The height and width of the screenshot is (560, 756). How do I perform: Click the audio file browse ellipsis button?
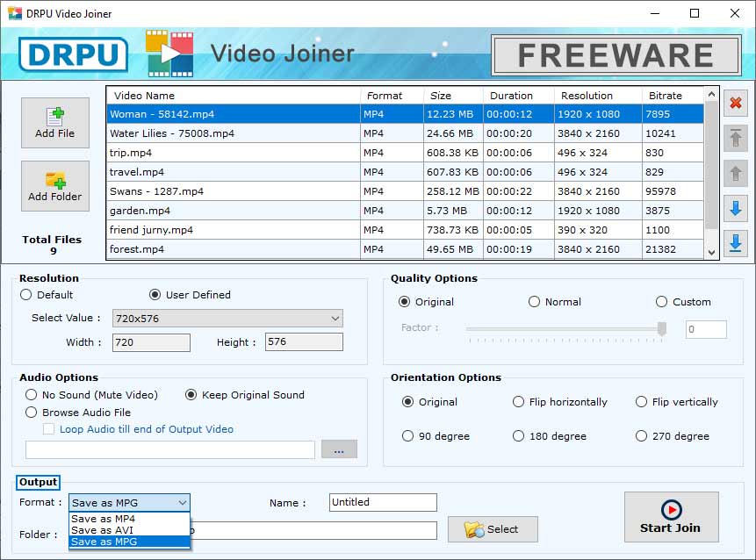point(339,449)
